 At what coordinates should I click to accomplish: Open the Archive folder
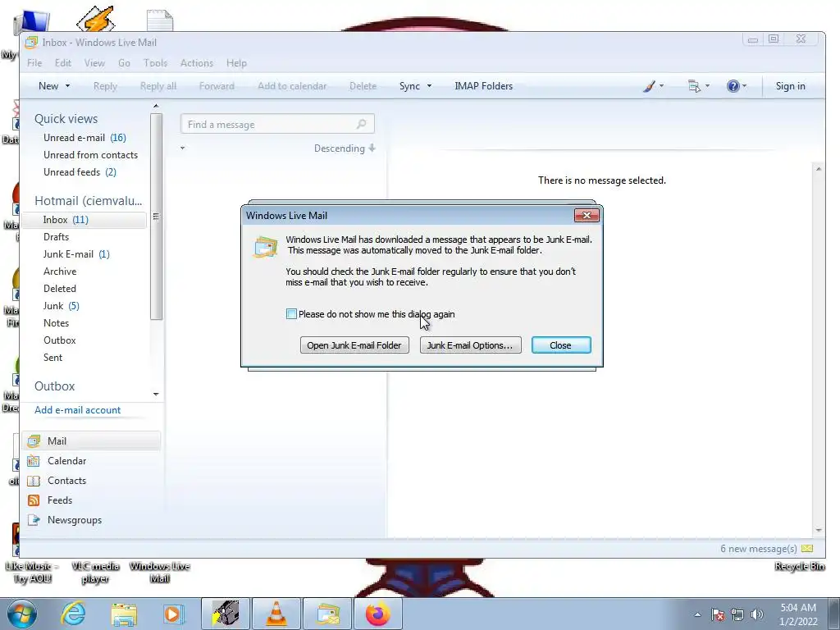60,271
